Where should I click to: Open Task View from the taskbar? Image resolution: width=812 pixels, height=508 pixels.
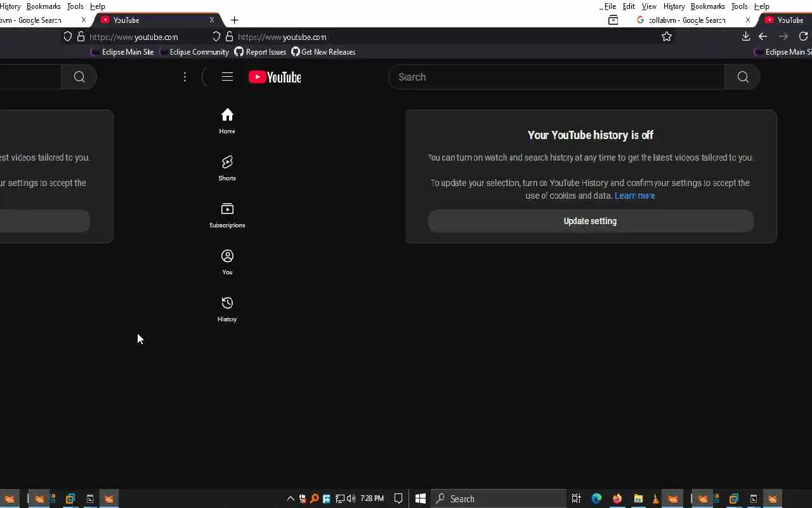tap(576, 498)
